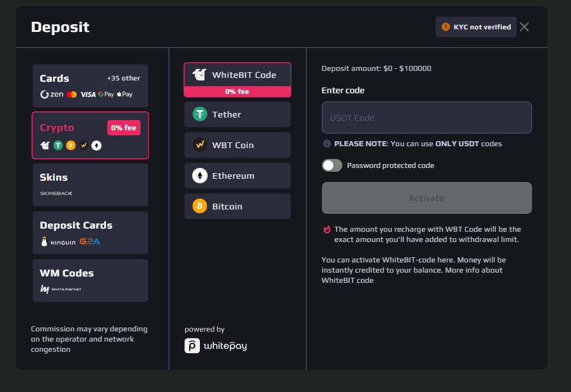Click the 0% fee badge on Crypto
The image size is (571, 392).
point(124,128)
